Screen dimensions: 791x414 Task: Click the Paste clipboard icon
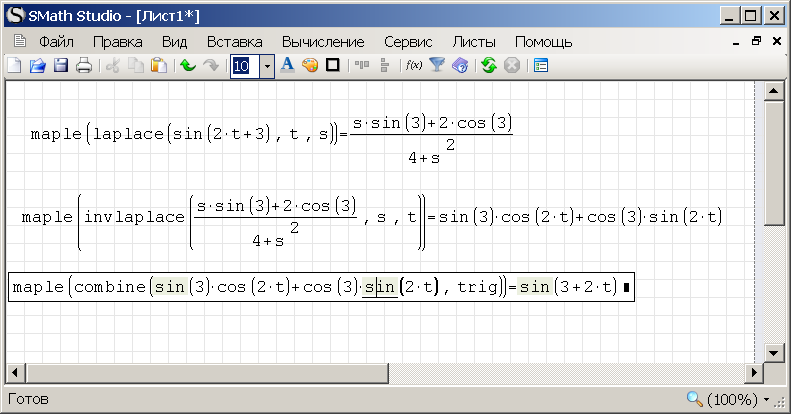pos(158,66)
